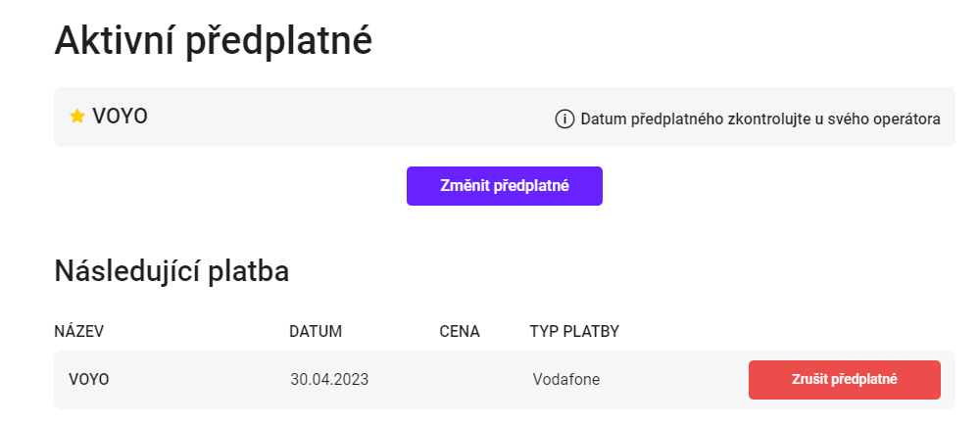Image resolution: width=980 pixels, height=425 pixels.
Task: Click the payment date 30.04.2023
Action: point(329,379)
